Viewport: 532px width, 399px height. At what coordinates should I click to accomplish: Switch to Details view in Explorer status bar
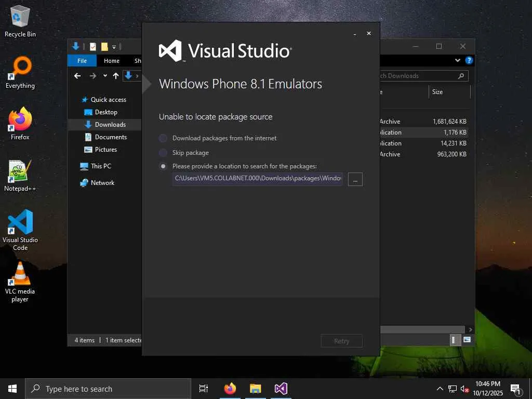(x=455, y=340)
